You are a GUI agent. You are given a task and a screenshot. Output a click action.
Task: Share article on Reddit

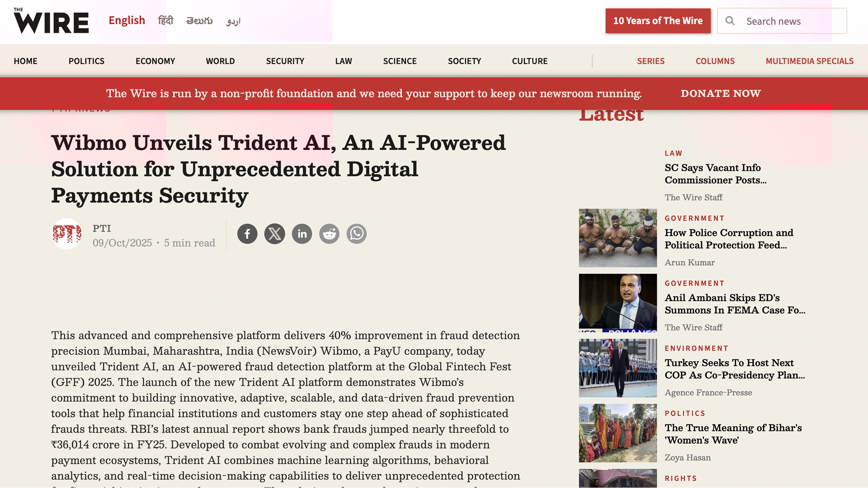(329, 234)
